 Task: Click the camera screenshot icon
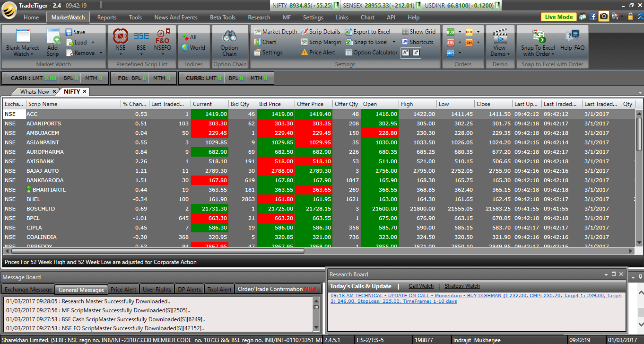[x=604, y=17]
